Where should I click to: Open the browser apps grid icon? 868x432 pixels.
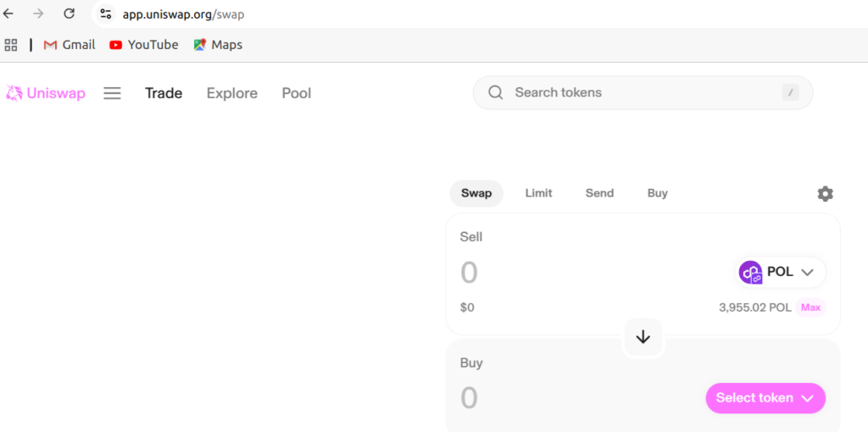(11, 45)
